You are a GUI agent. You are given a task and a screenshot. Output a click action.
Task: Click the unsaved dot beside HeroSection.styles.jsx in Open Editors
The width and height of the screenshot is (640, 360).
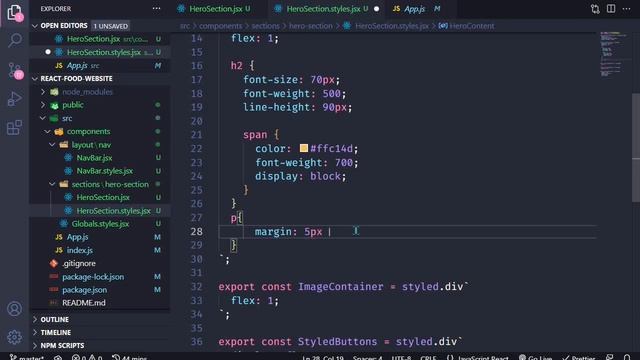pos(48,52)
